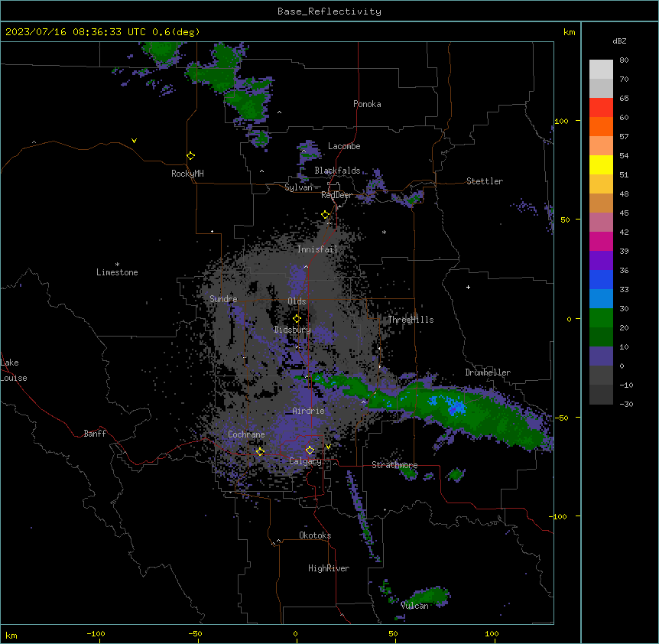Click the white plus marker northeast of ThreeHills

468,287
